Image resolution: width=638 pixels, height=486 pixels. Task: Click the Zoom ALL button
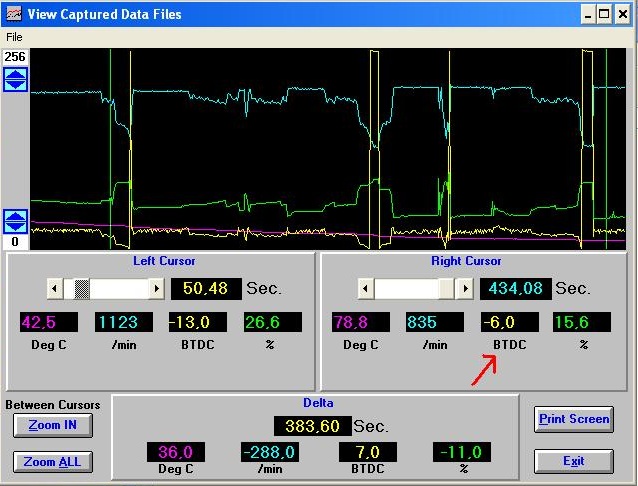coord(52,462)
